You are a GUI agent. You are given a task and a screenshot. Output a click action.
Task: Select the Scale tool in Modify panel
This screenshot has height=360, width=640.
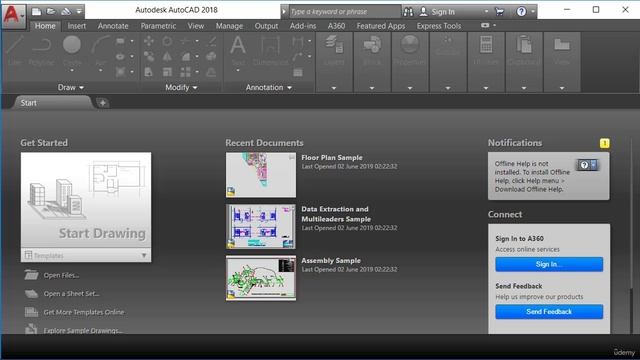pos(167,72)
